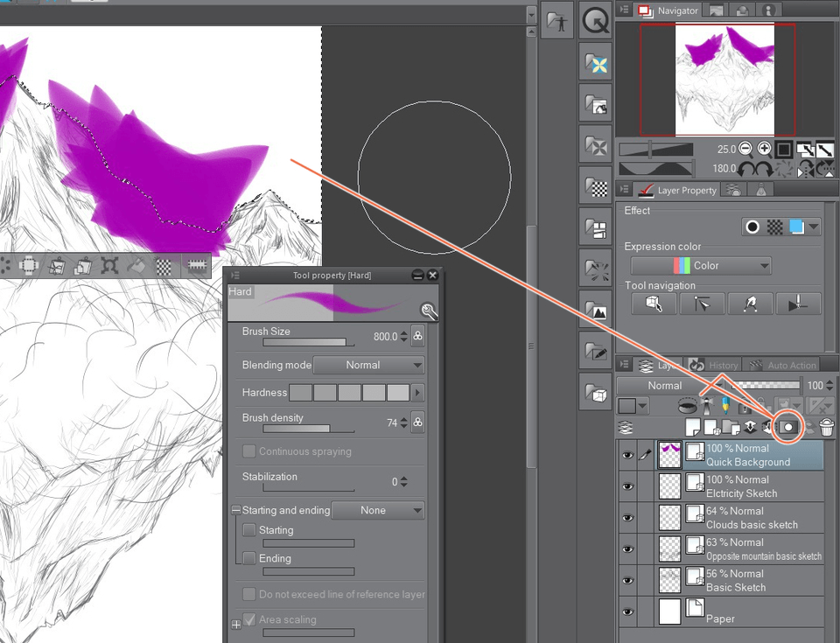The image size is (840, 643).
Task: Click rotate left arrow in Navigator
Action: click(x=748, y=168)
